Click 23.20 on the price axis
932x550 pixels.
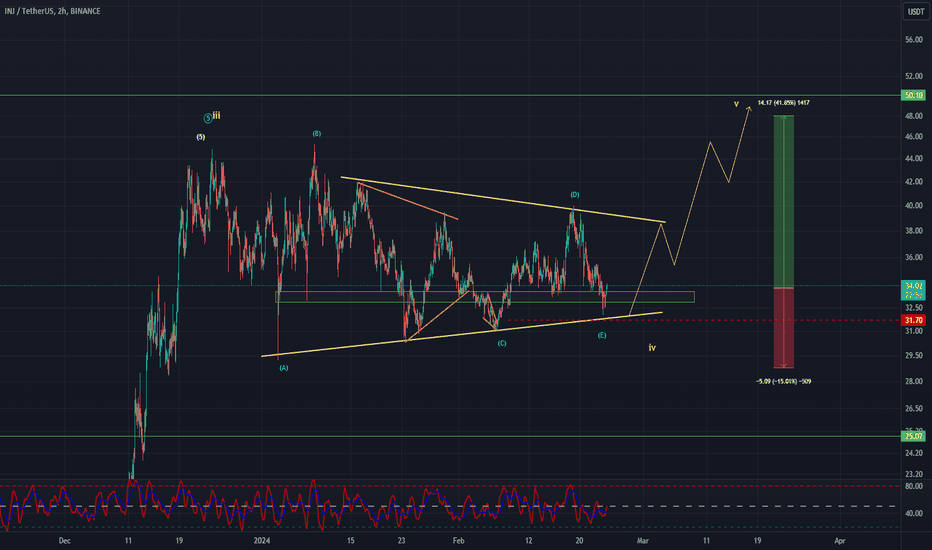tap(914, 474)
